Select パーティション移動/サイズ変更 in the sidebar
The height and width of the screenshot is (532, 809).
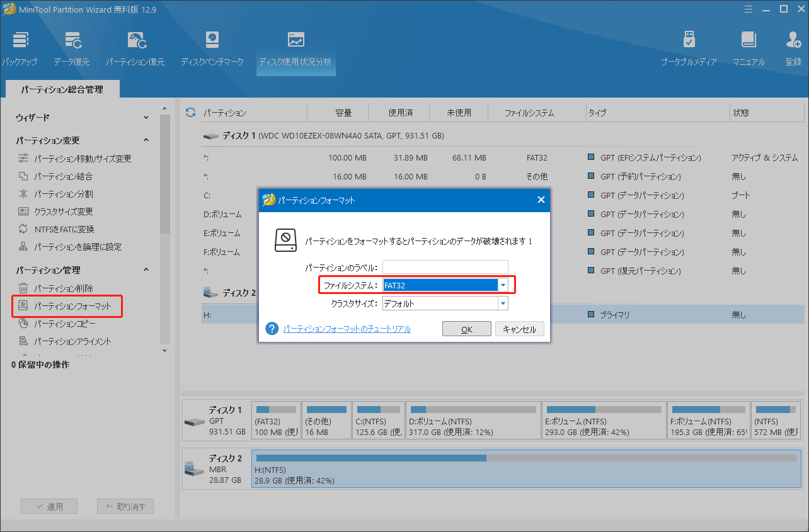[75, 159]
